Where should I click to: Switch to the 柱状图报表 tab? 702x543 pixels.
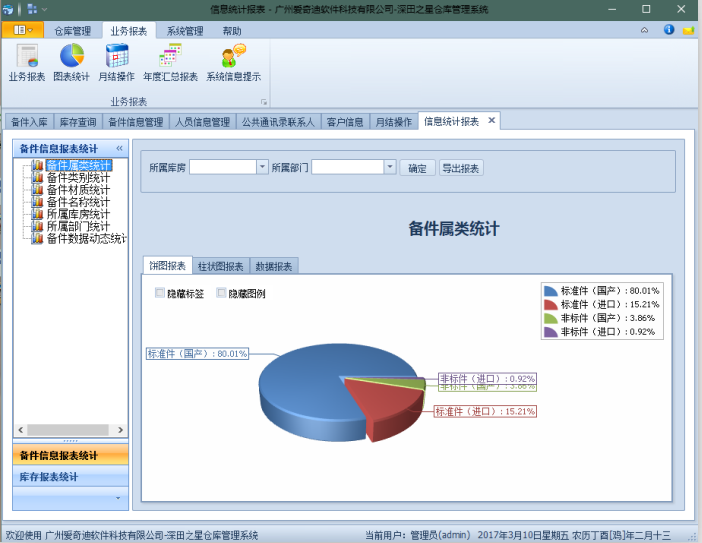point(221,266)
